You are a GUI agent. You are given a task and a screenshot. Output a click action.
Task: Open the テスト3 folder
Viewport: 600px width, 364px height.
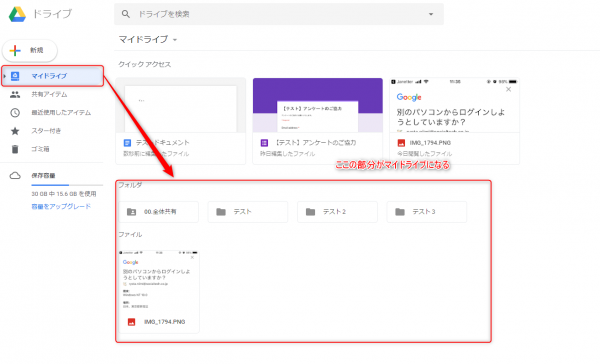tap(427, 212)
